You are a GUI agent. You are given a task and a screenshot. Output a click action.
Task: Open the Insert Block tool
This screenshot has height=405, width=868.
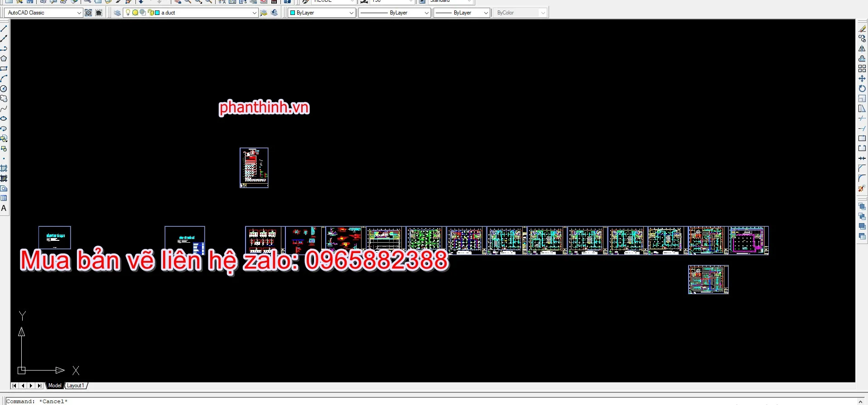[4, 138]
